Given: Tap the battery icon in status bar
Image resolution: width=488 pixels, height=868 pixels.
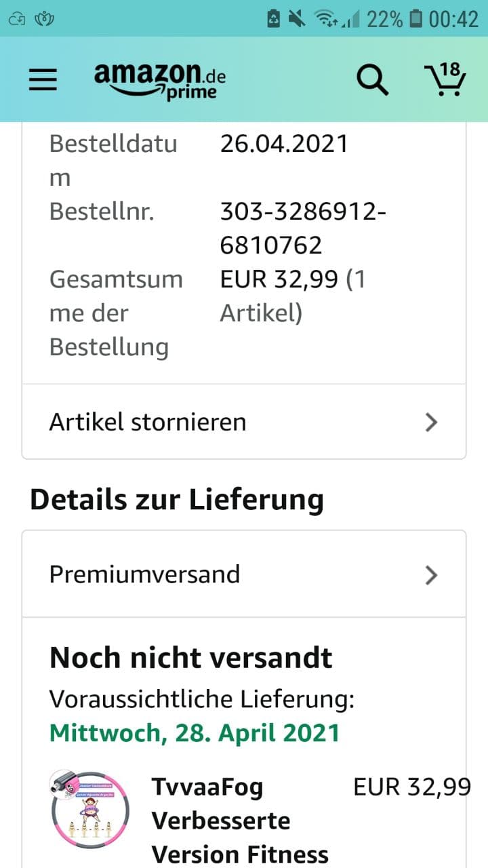Looking at the screenshot, I should pyautogui.click(x=416, y=18).
